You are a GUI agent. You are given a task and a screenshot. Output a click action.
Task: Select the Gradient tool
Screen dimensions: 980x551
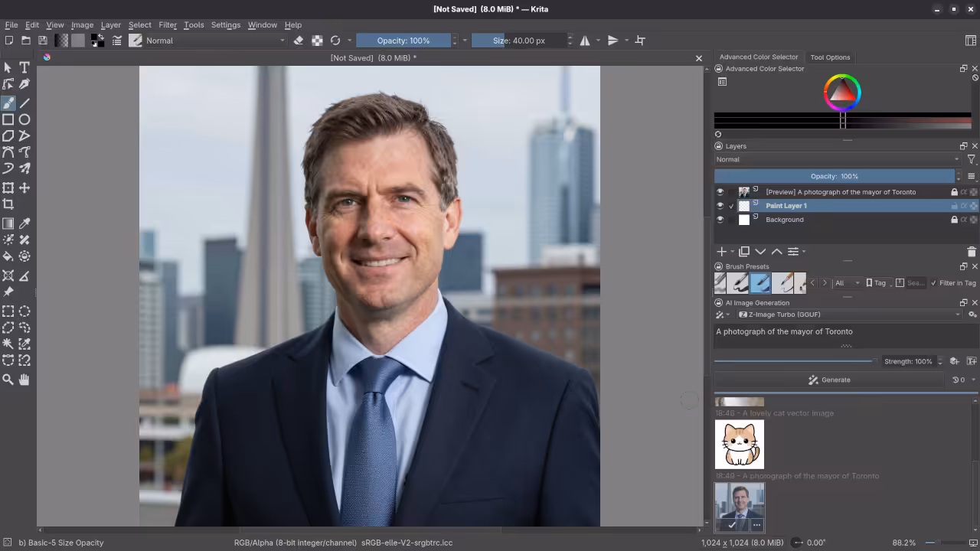pos(9,223)
